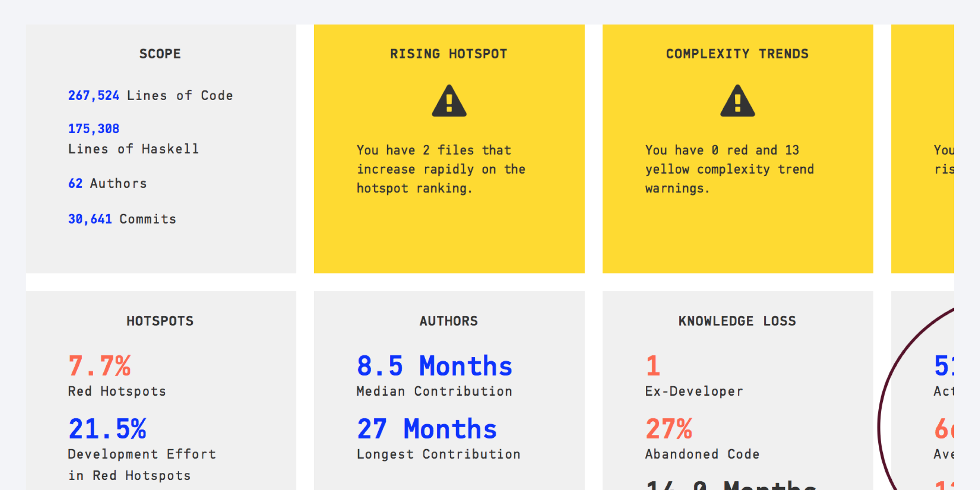
Task: Click the Lines of Haskell label
Action: click(133, 149)
